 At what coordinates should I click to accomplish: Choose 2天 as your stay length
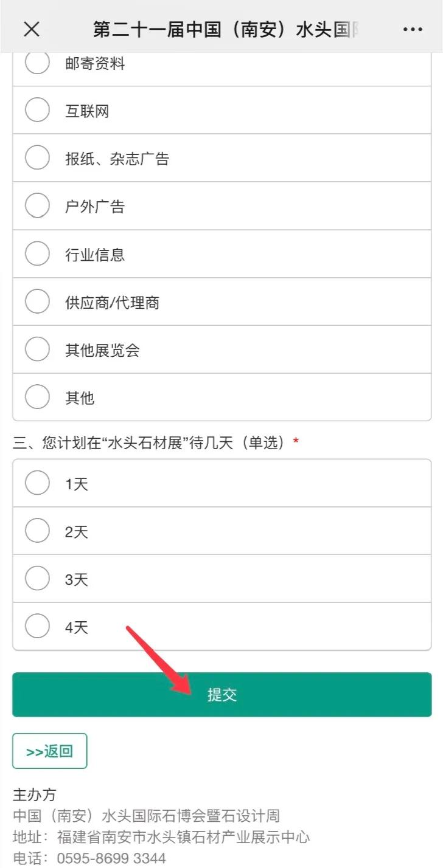[37, 531]
